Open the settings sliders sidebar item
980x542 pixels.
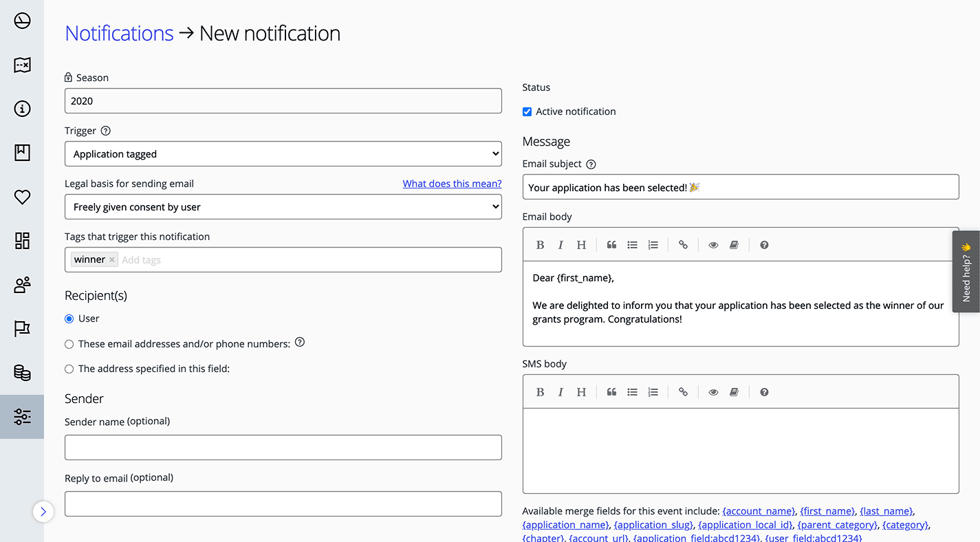[x=22, y=417]
